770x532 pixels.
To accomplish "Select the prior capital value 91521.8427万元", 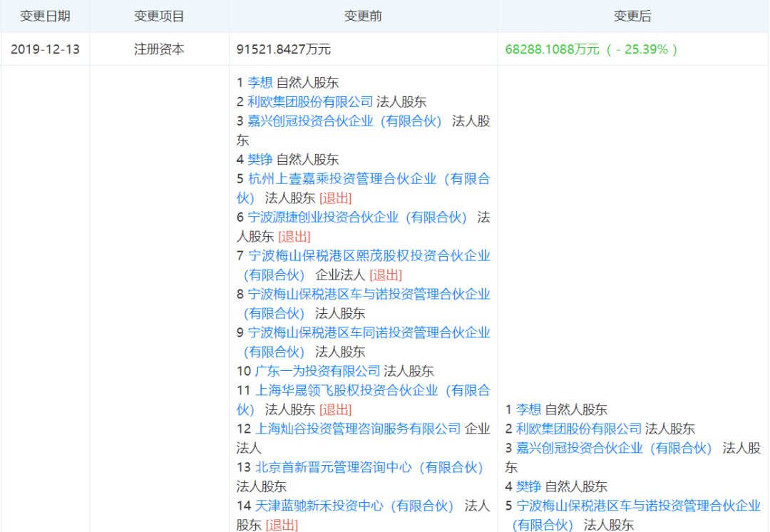I will pos(283,49).
